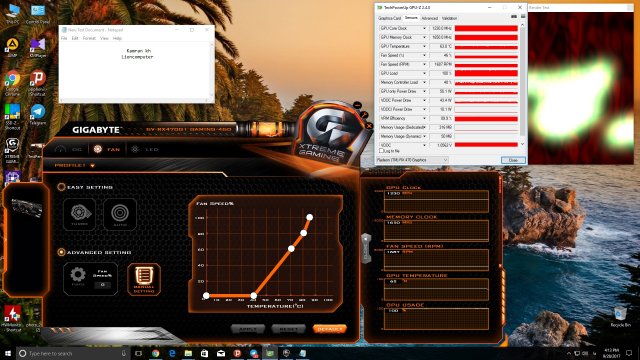Open the Recycle Bin on desktop

click(620, 317)
